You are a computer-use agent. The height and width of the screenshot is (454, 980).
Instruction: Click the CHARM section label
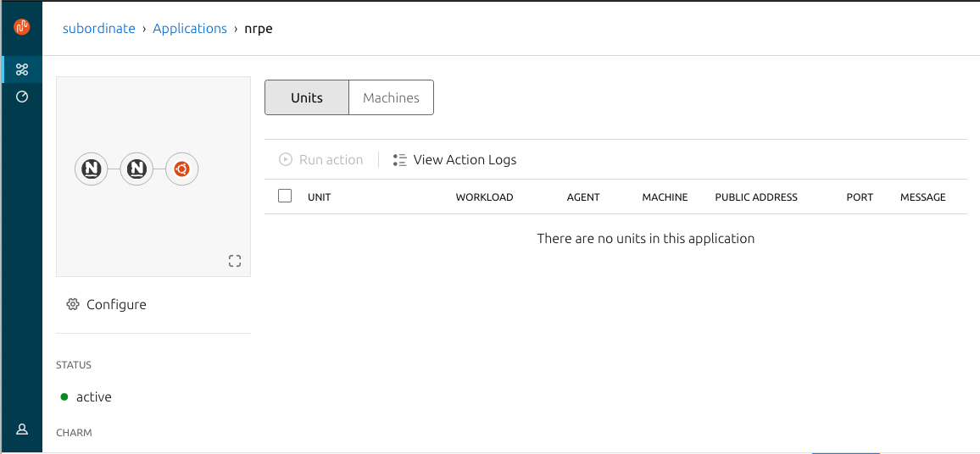tap(74, 432)
